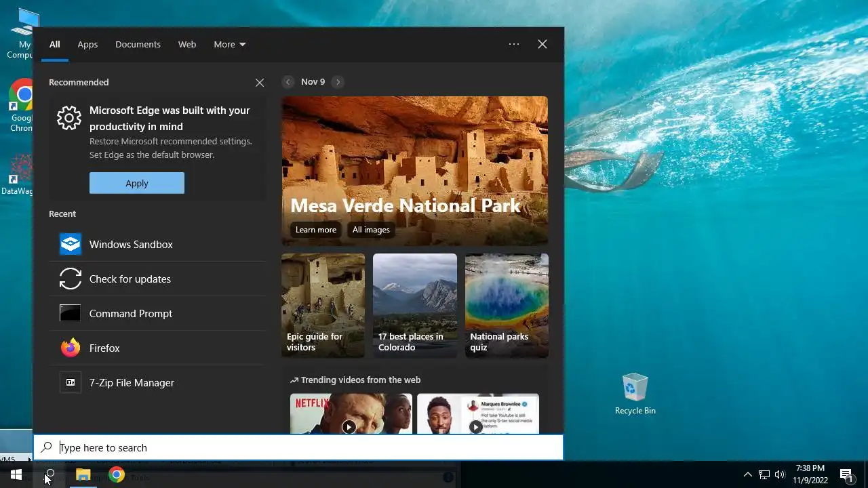The image size is (868, 488).
Task: Click in the Type here to search field
Action: pos(298,447)
